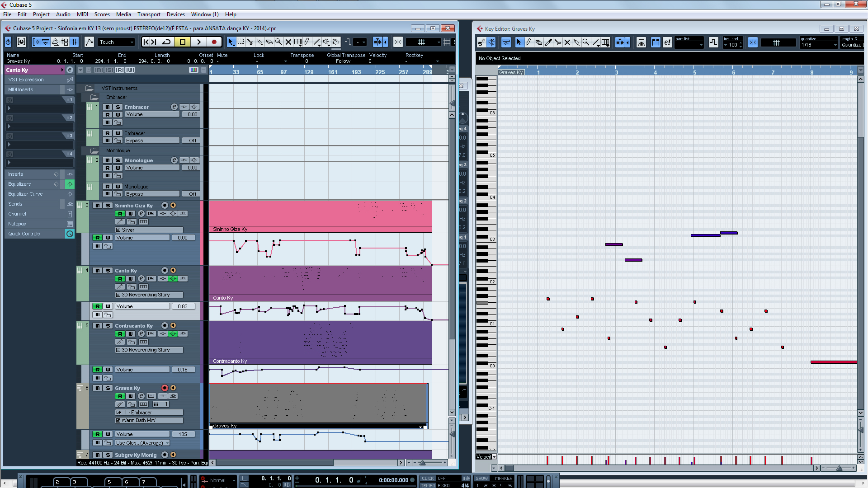The width and height of the screenshot is (868, 488).
Task: Select the Range Selection tool
Action: coord(241,42)
